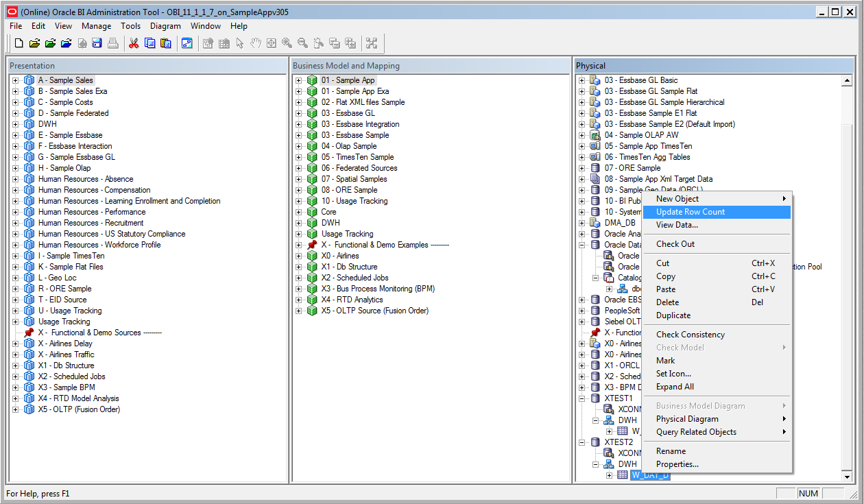Click the Paste clipboard toolbar icon

point(165,43)
